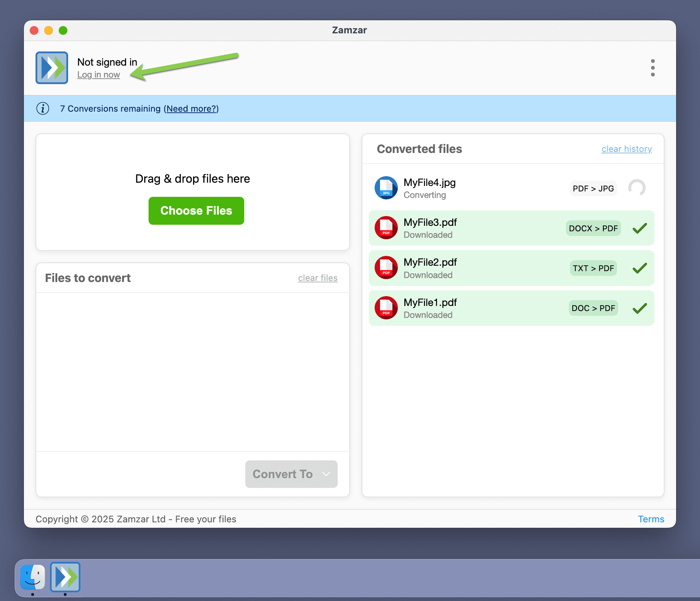Click the Zamzar logo icon
Screen dimensions: 700x601
51,68
